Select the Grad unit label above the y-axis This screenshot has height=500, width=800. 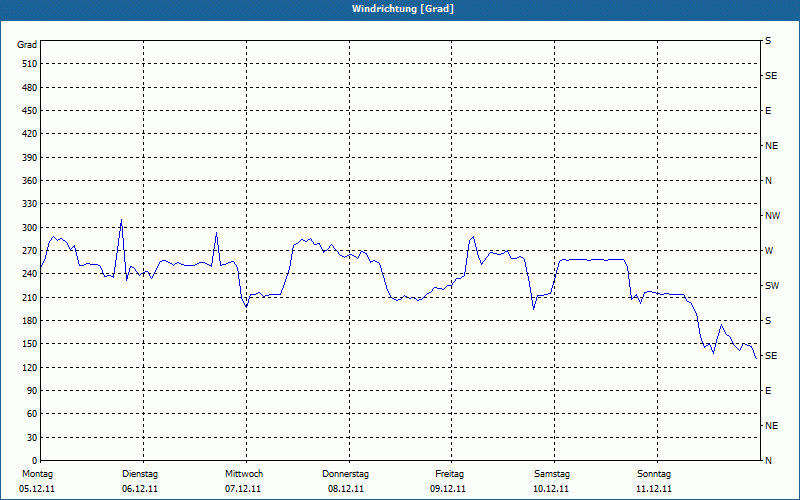point(27,45)
